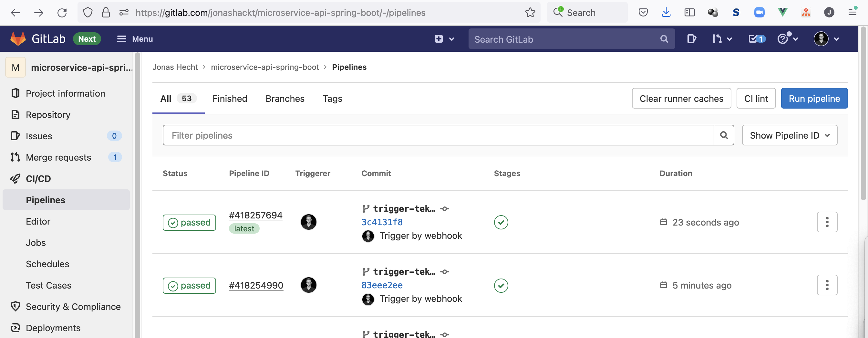The height and width of the screenshot is (338, 868).
Task: Open actions menu for pipeline #418254990
Action: click(x=827, y=285)
